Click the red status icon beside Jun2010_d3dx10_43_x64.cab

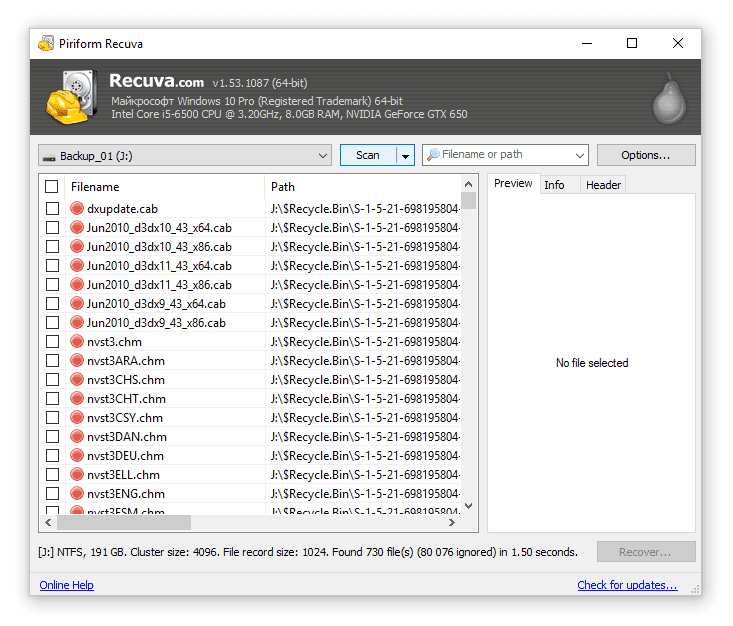[x=77, y=227]
